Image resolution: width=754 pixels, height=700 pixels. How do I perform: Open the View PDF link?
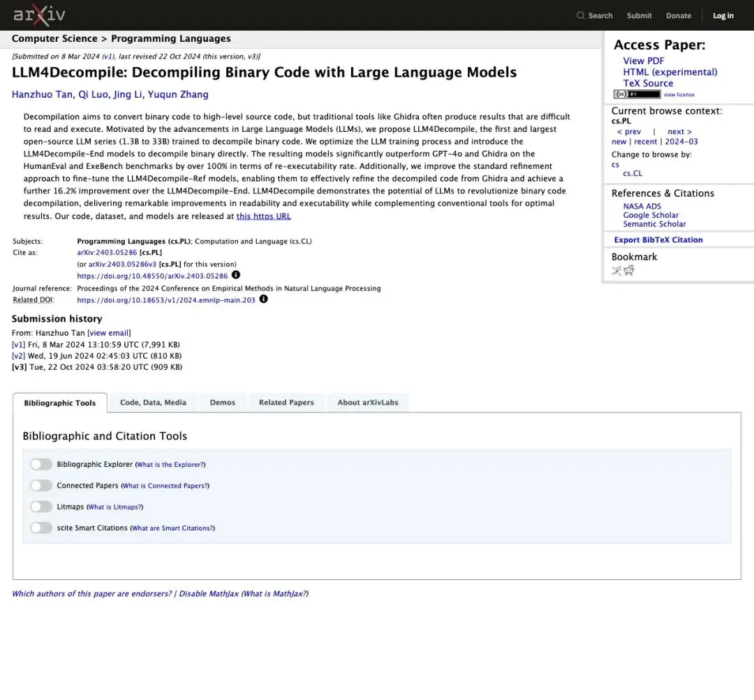(x=644, y=61)
